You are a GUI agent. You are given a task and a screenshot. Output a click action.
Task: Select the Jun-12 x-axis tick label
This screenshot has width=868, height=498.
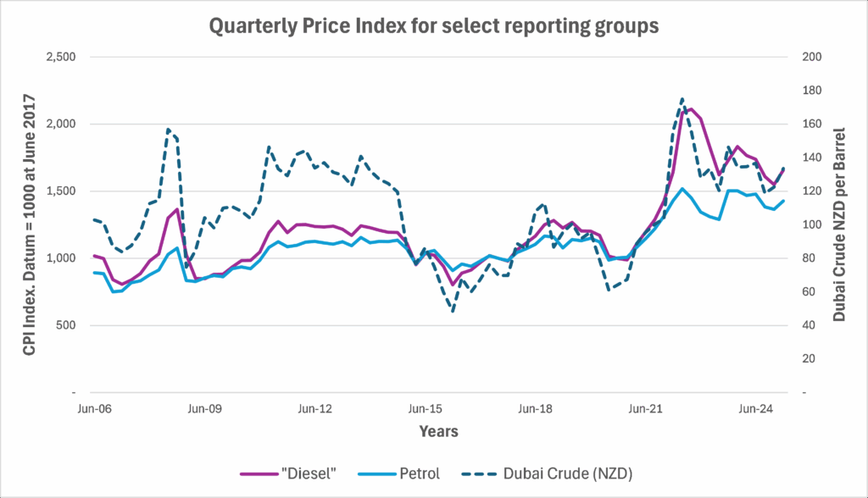tap(315, 408)
